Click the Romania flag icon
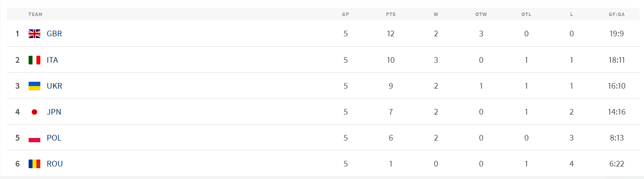 [34, 164]
